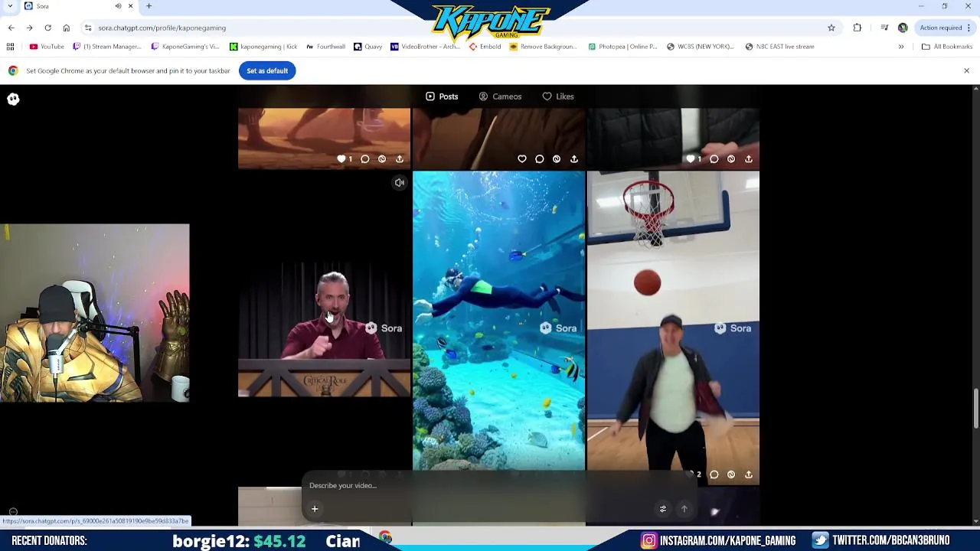The height and width of the screenshot is (551, 980).
Task: Open the All Bookmarks folder
Action: 947,47
